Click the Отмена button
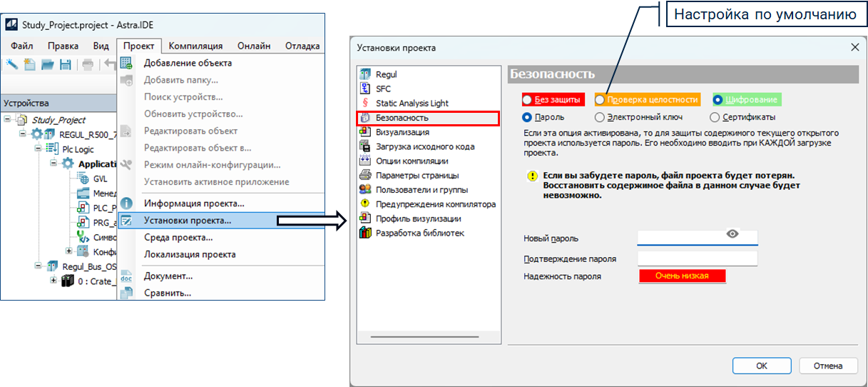The width and height of the screenshot is (868, 387). pos(827,366)
